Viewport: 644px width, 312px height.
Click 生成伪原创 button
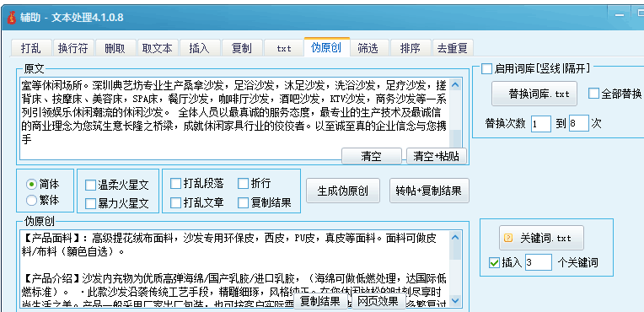[343, 191]
